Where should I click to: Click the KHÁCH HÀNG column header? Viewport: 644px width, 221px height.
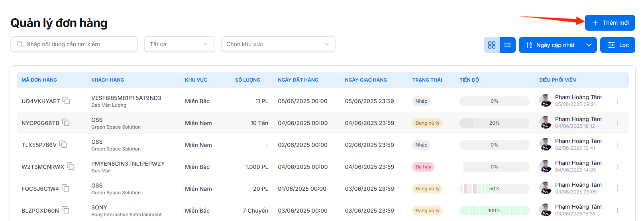108,80
